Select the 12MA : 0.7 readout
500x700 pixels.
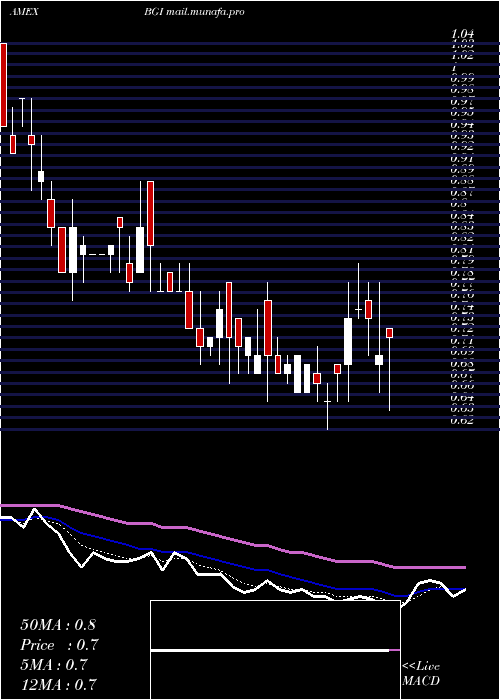coord(58,685)
